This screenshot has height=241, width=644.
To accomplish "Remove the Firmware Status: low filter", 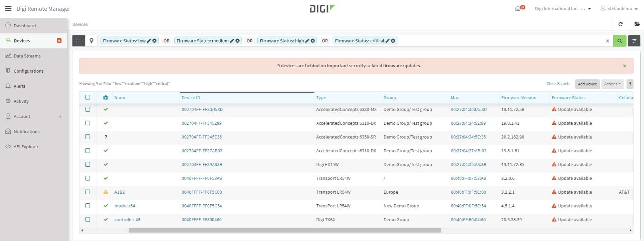I will pyautogui.click(x=155, y=41).
